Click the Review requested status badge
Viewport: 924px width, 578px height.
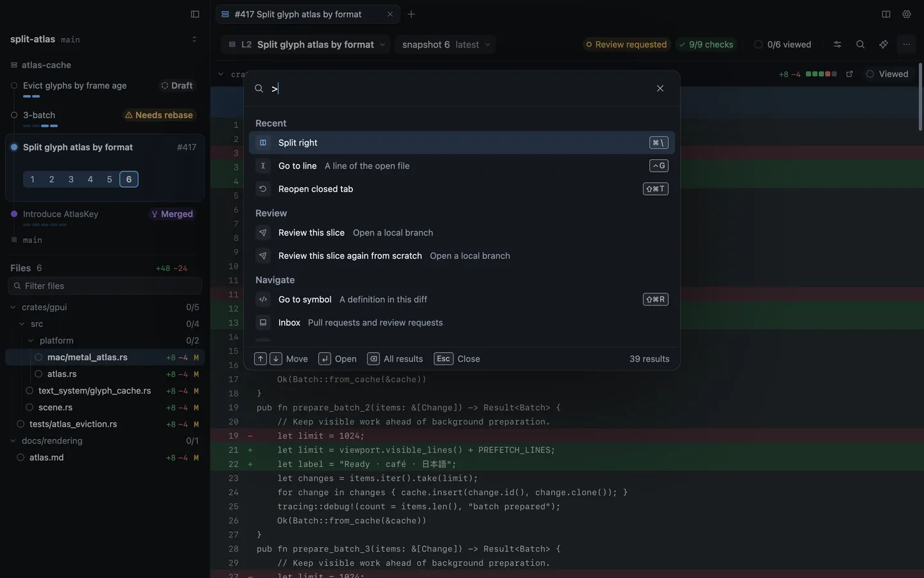626,44
